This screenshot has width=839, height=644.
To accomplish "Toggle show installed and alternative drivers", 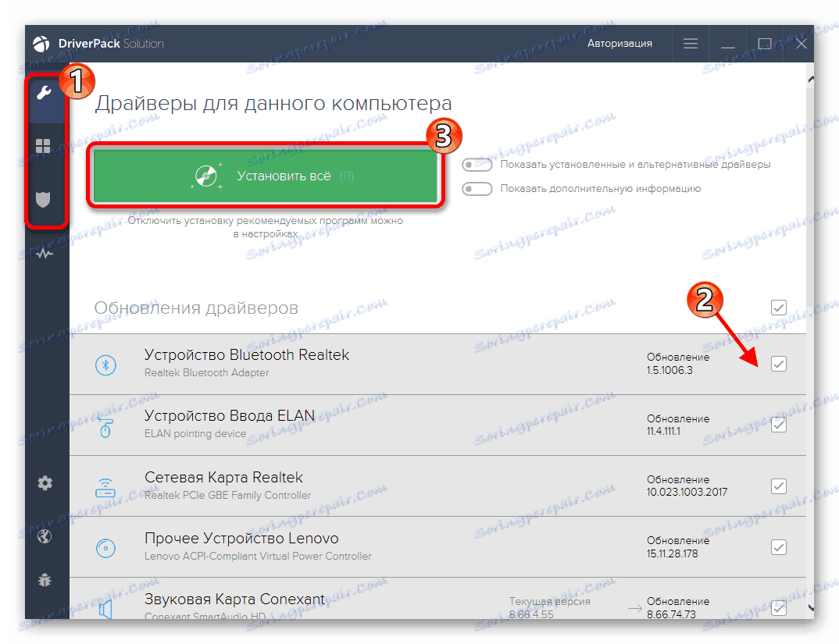I will (x=477, y=164).
